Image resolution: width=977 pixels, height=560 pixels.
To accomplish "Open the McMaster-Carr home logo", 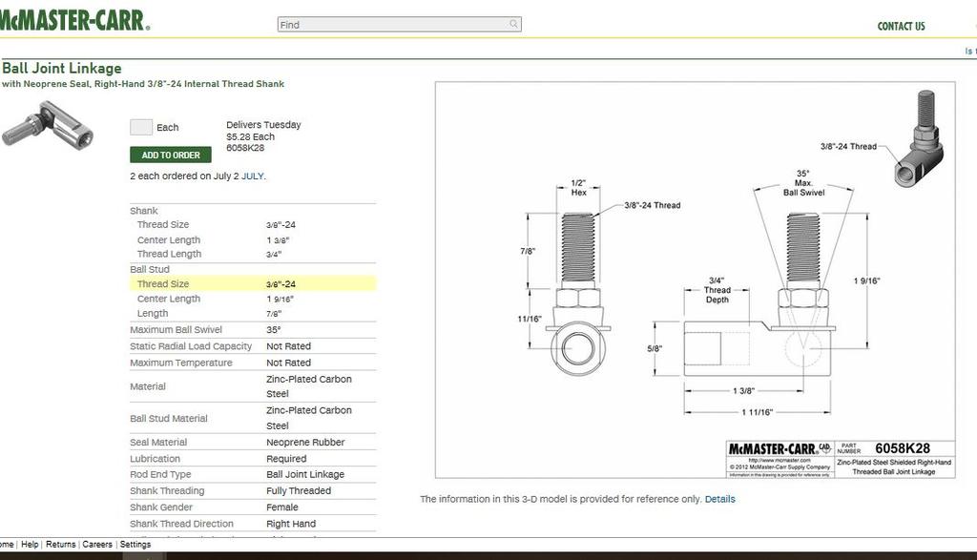I will [74, 20].
